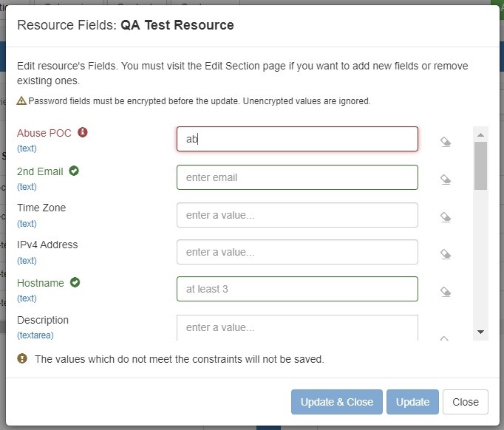Click the eraser icon for Abuse POC
504x430 pixels.
(446, 142)
